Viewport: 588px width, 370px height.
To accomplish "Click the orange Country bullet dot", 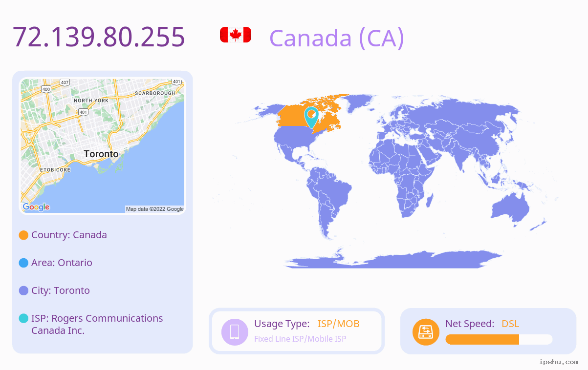I will click(23, 235).
